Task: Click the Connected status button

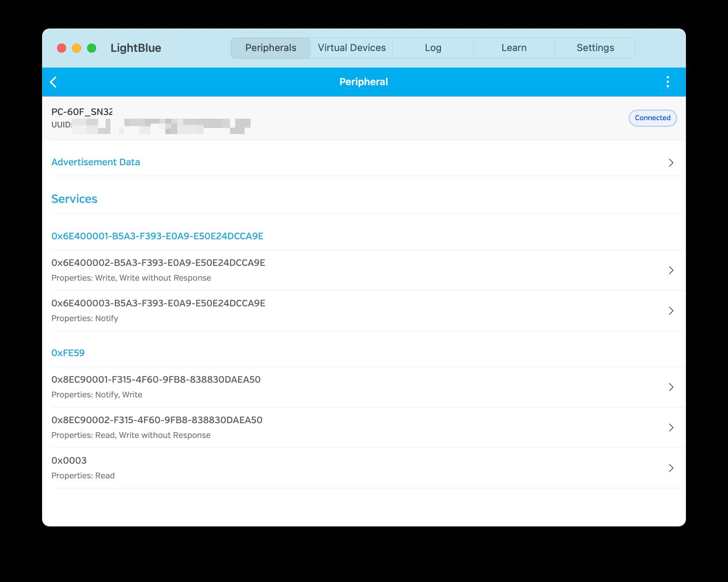Action: pyautogui.click(x=652, y=118)
